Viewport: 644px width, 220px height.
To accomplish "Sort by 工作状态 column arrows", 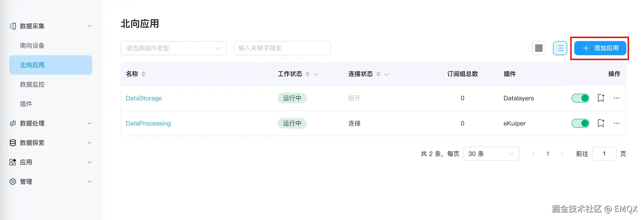I will [x=308, y=74].
